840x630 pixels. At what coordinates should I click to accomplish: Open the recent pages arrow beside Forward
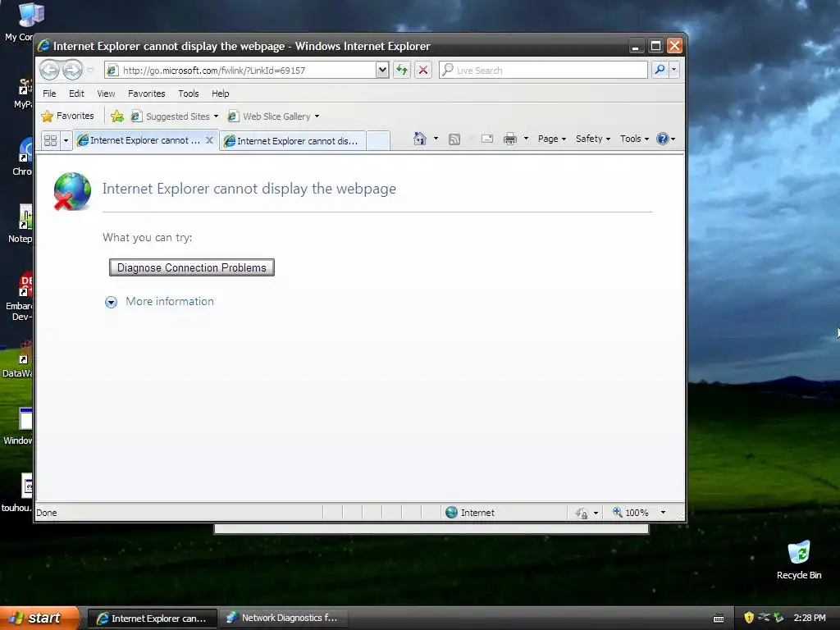pos(90,71)
